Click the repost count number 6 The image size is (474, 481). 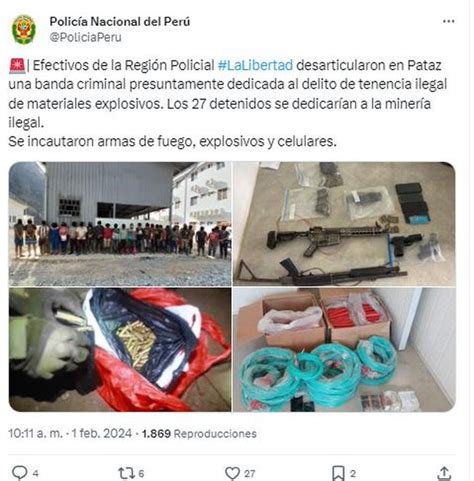pyautogui.click(x=141, y=473)
